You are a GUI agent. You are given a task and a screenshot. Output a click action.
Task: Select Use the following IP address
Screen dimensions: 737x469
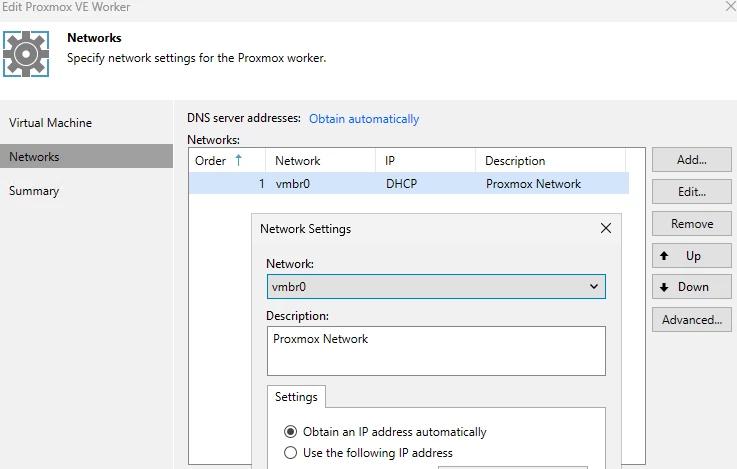(x=291, y=453)
